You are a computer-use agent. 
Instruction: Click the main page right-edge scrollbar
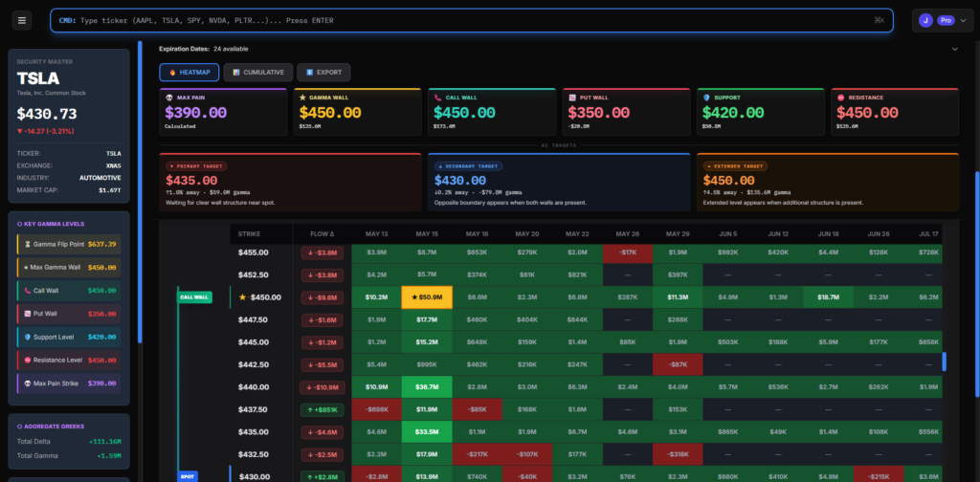[977, 284]
